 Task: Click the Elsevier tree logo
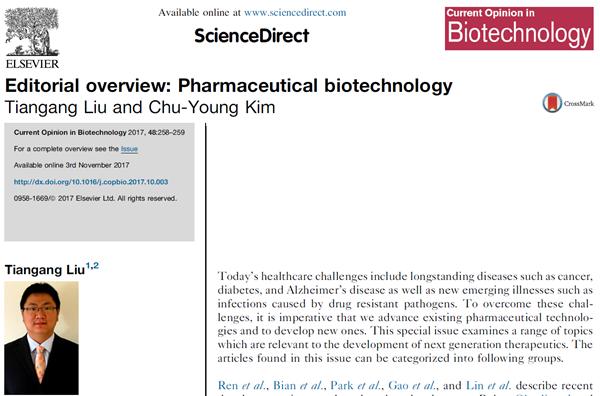32,32
